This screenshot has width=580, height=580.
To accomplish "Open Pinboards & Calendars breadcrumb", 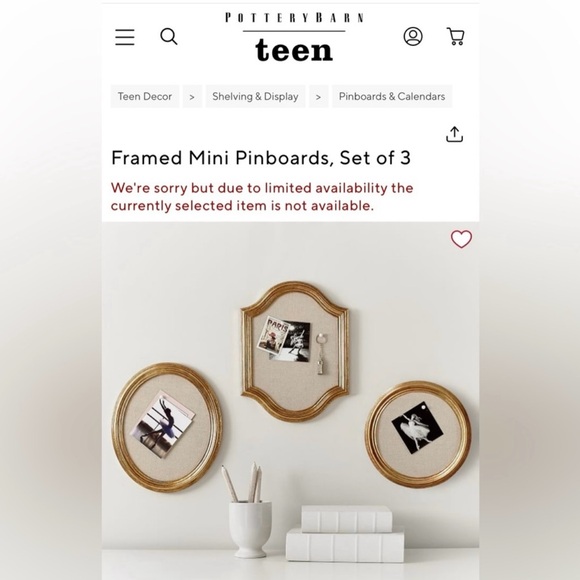I will [x=392, y=96].
